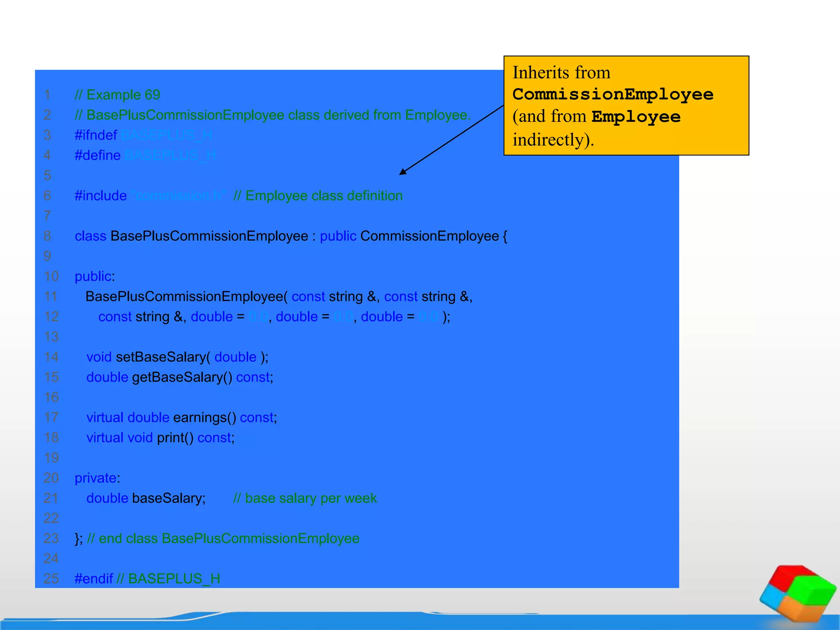Click 'double getBaseSalary() const;' line
This screenshot has height=630, width=840.
click(x=180, y=377)
